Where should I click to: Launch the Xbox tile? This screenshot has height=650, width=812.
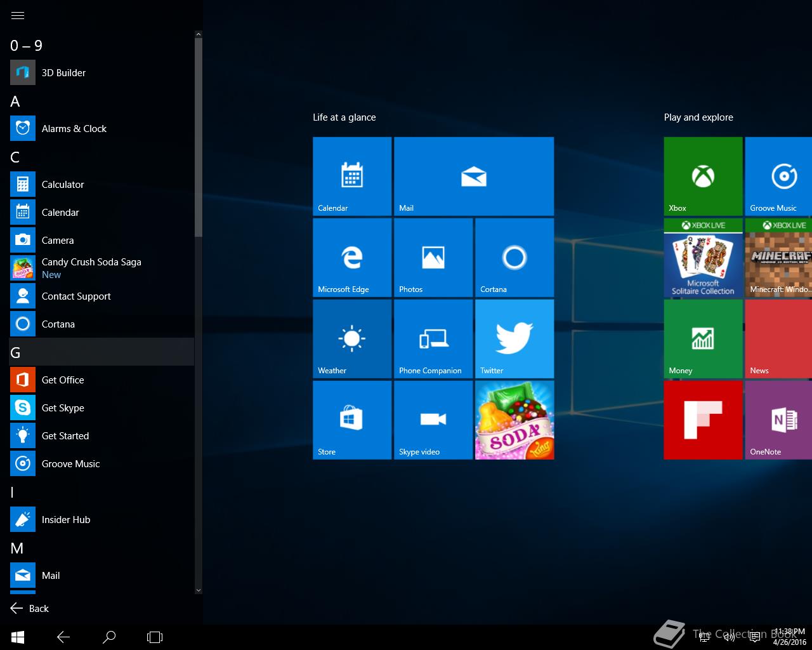pyautogui.click(x=703, y=176)
